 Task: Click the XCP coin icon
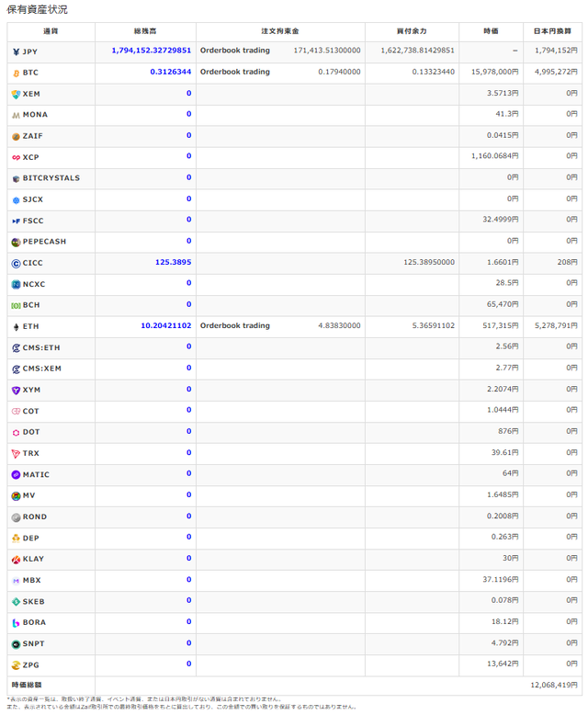coord(16,158)
